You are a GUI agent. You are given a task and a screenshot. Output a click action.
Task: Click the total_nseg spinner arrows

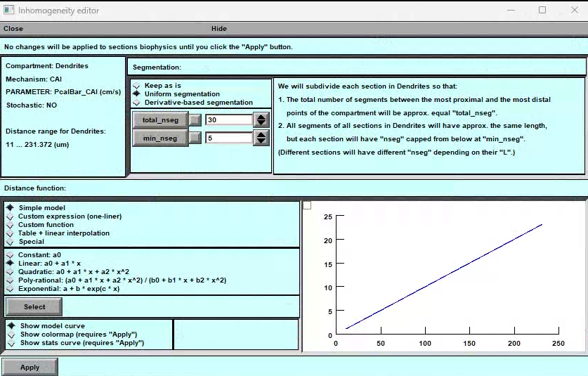point(261,120)
